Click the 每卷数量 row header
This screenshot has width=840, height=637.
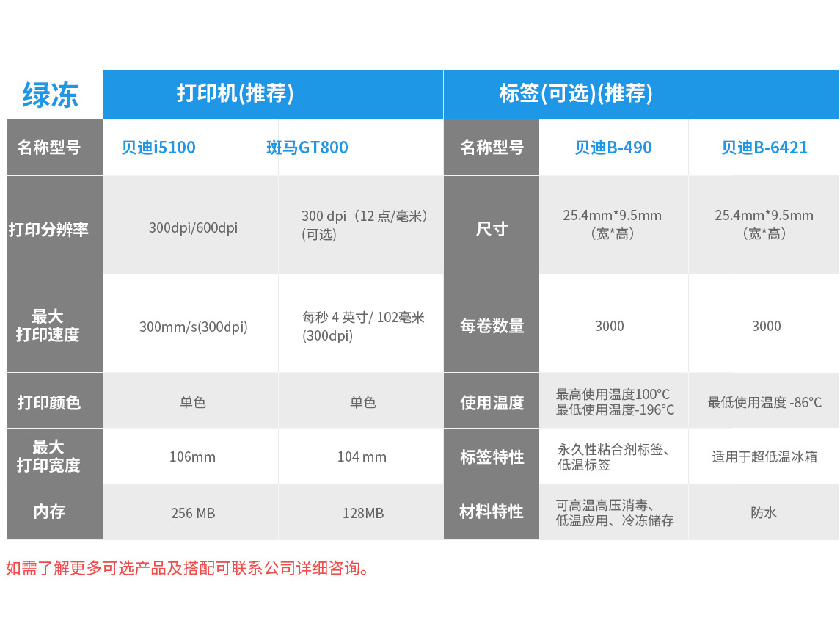click(492, 323)
